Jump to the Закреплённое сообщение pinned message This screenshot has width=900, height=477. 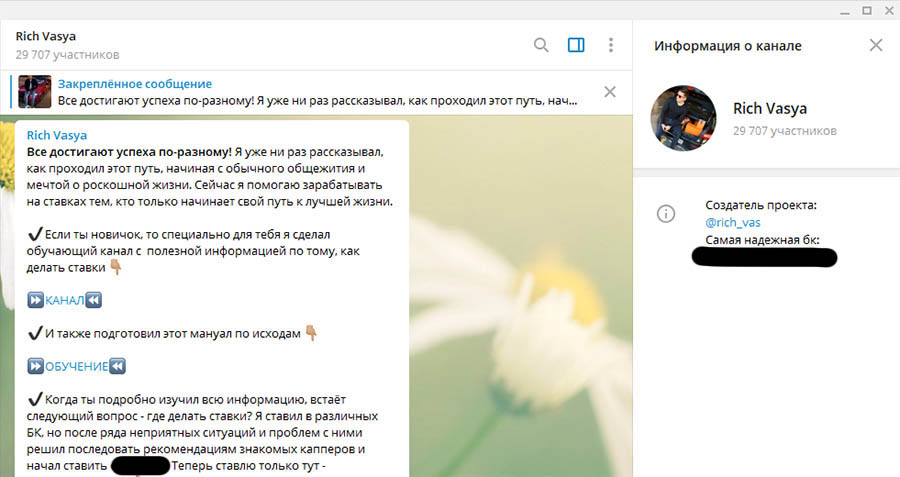click(135, 84)
